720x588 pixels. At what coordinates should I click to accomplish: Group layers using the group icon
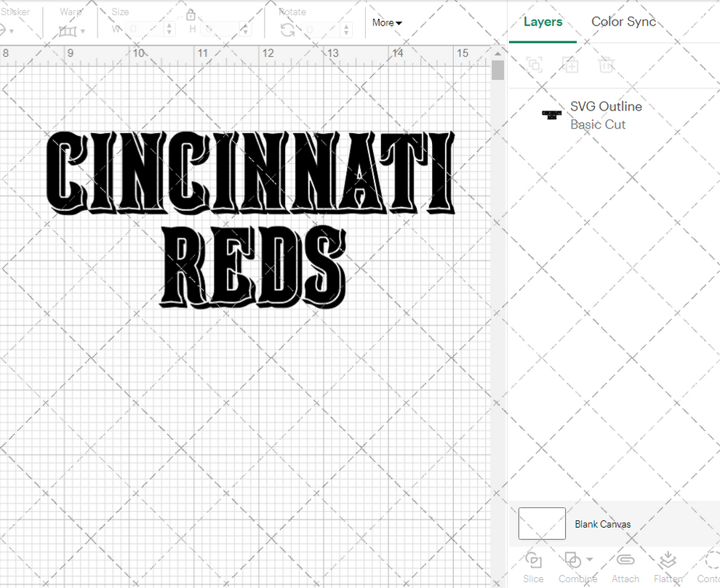tap(534, 65)
